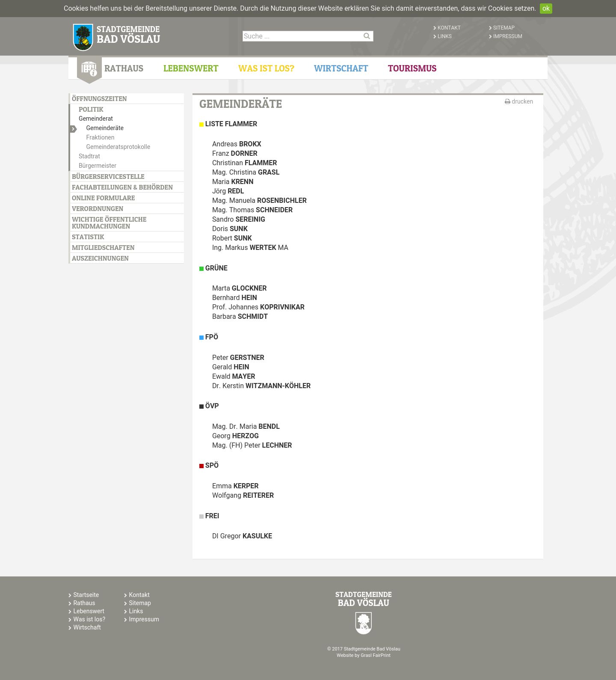Open the LEBENSWERT main menu

pyautogui.click(x=191, y=68)
